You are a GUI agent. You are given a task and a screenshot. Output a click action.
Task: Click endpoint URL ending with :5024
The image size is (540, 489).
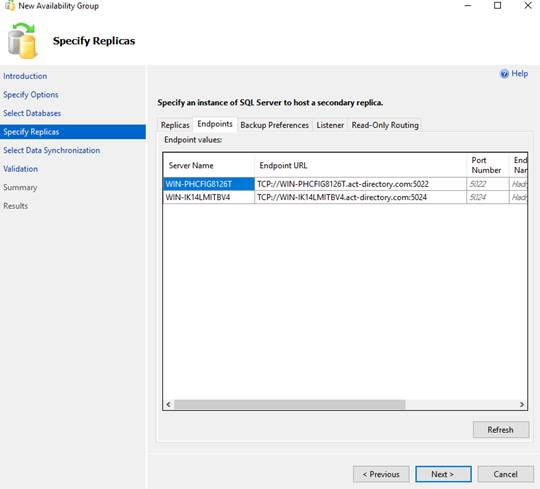(x=360, y=197)
